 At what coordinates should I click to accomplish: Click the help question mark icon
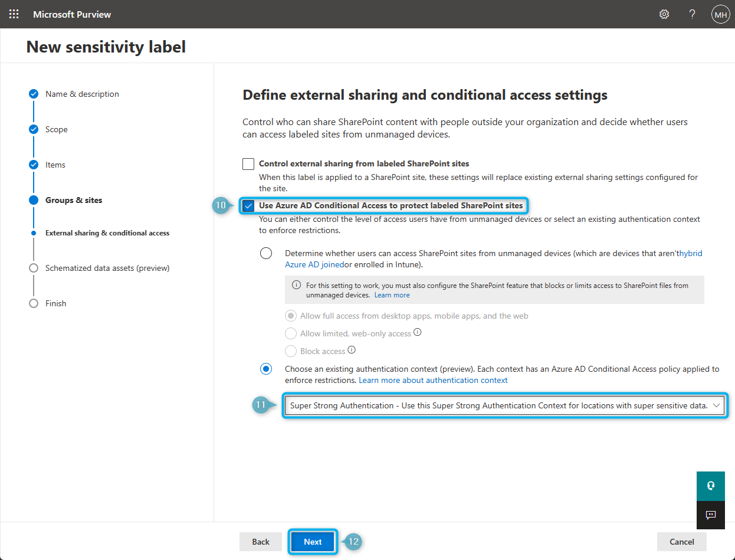(x=693, y=14)
